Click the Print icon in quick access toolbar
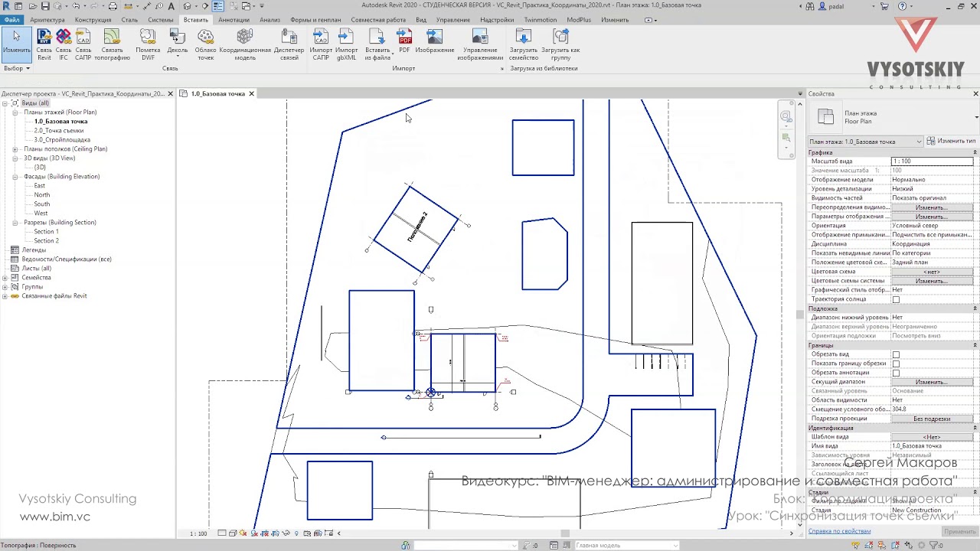 click(113, 6)
